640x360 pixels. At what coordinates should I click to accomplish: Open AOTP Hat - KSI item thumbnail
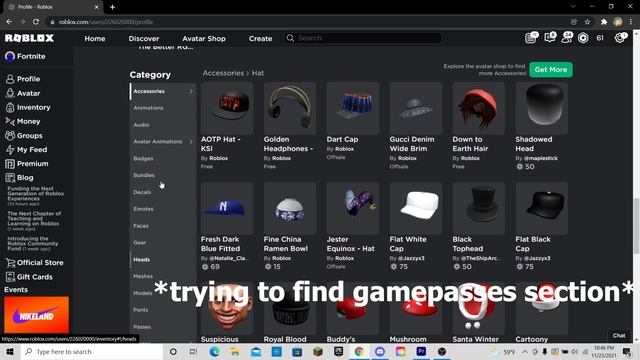[227, 108]
